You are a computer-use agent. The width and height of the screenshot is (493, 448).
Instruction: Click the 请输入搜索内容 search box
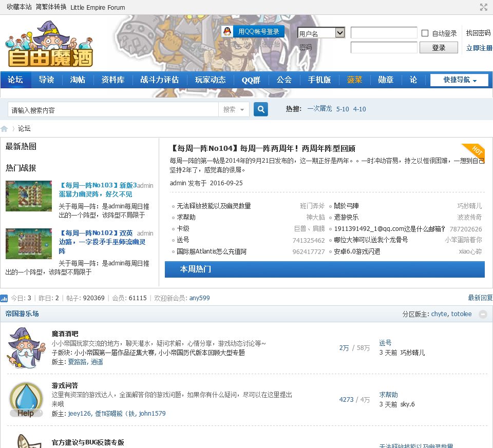click(113, 110)
